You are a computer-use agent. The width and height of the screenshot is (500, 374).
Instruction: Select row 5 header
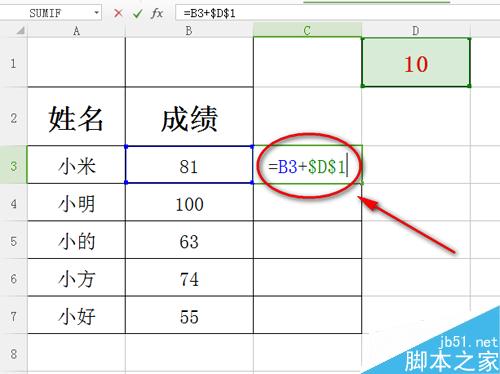[13, 240]
